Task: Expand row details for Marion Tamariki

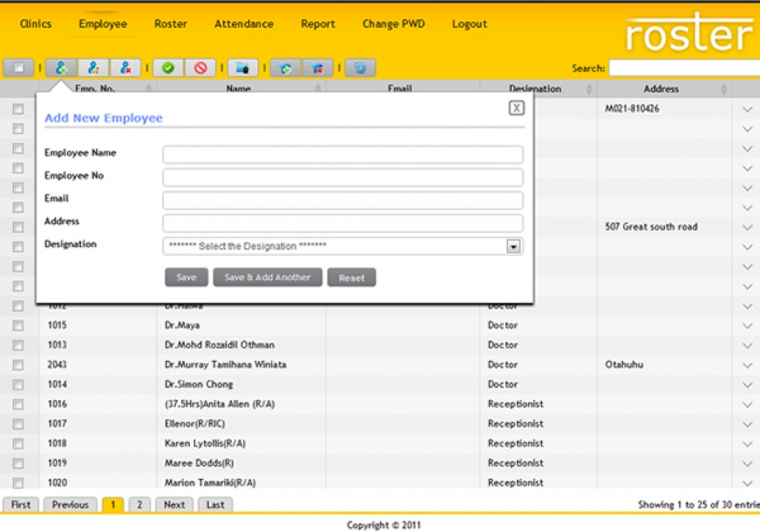Action: click(x=748, y=484)
